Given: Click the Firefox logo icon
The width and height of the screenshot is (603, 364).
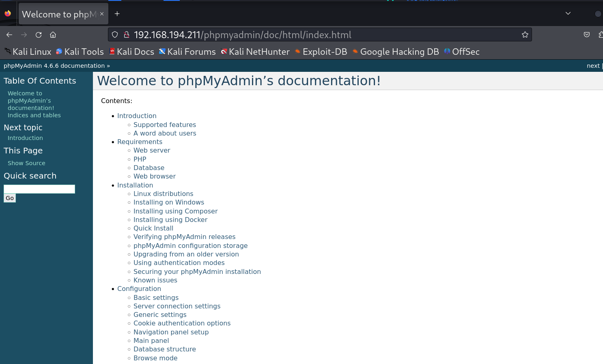Looking at the screenshot, I should point(8,13).
